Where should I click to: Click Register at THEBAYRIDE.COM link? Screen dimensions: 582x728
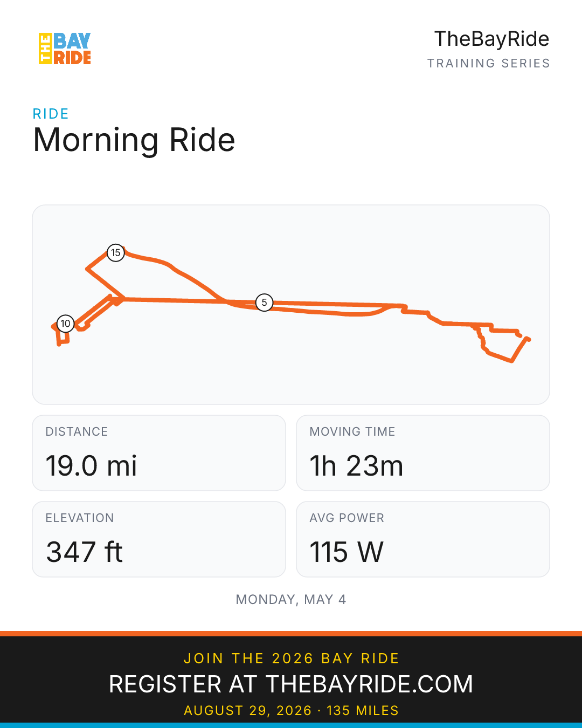[x=291, y=684]
